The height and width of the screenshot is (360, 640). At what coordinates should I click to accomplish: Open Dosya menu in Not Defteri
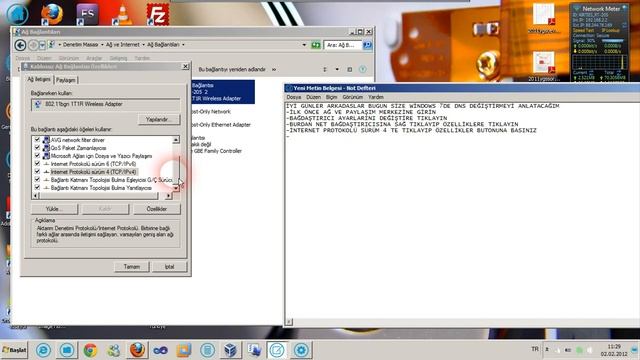click(x=293, y=97)
